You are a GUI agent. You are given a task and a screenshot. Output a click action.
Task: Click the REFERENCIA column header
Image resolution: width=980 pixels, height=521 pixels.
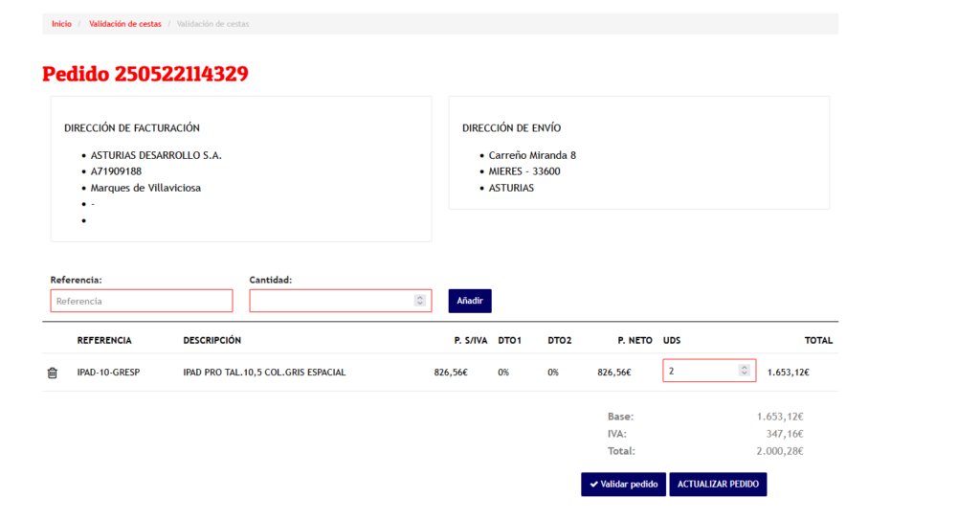pyautogui.click(x=104, y=340)
